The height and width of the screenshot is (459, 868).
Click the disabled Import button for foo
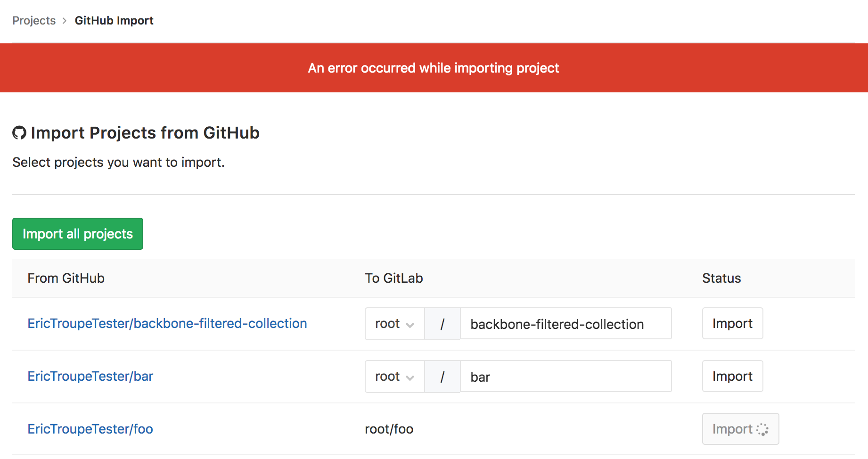tap(732, 429)
